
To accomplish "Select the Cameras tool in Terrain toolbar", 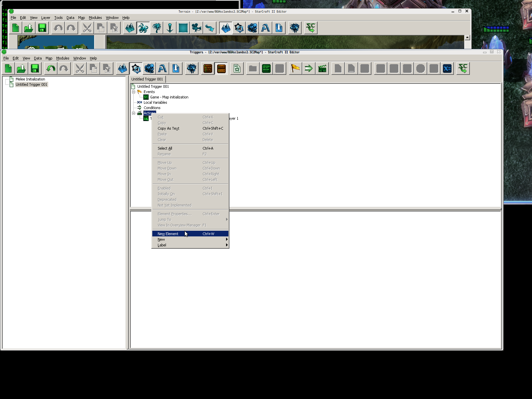I will (197, 28).
